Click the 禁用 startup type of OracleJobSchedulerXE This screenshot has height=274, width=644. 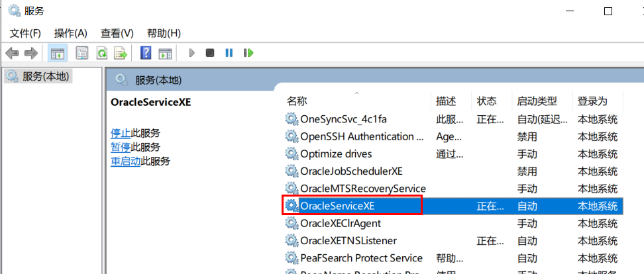point(527,171)
